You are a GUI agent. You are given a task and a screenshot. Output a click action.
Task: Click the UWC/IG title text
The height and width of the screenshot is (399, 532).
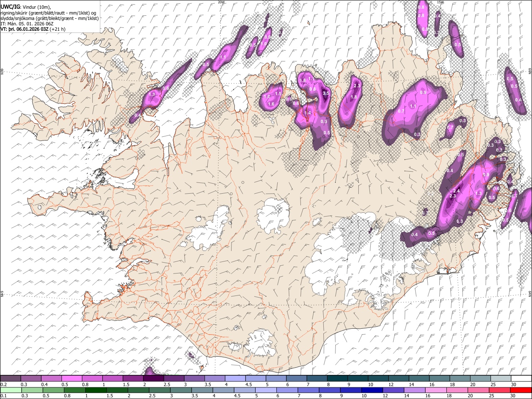[x=10, y=7]
